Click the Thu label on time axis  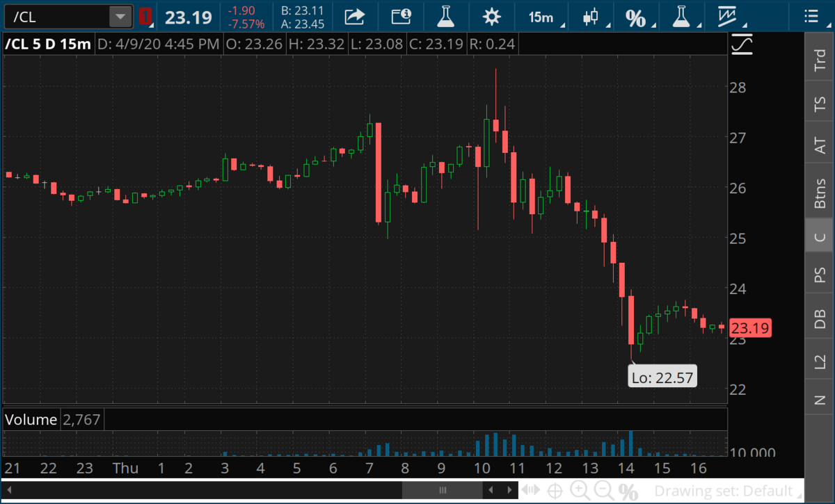tap(125, 469)
